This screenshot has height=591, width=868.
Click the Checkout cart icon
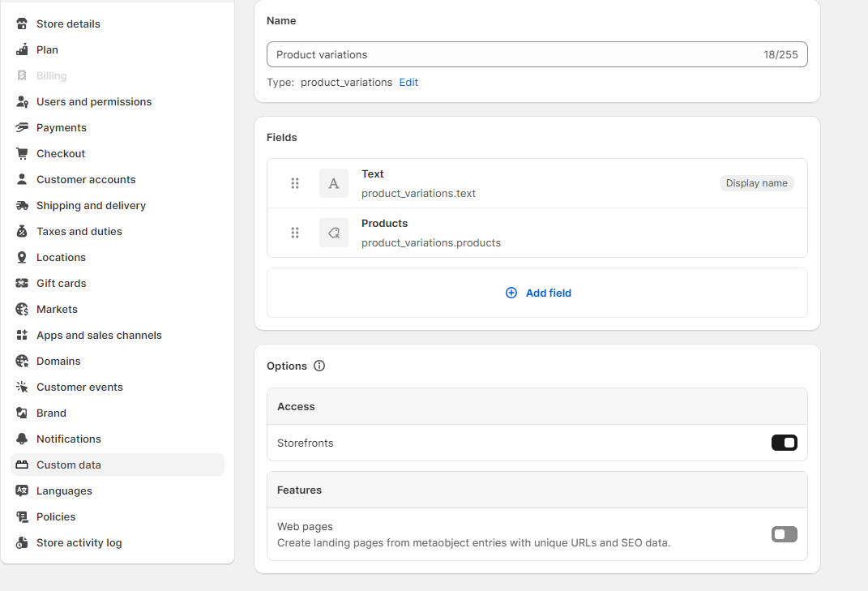point(22,153)
